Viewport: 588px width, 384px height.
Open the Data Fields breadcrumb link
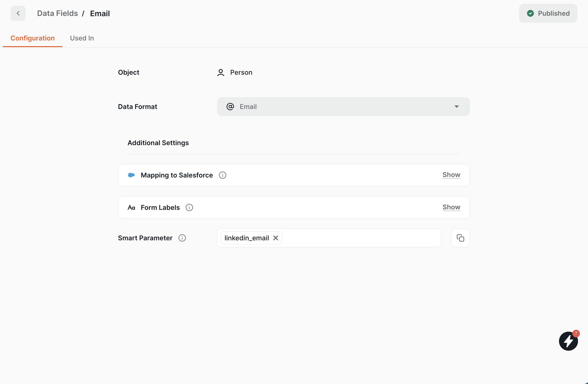(x=57, y=13)
